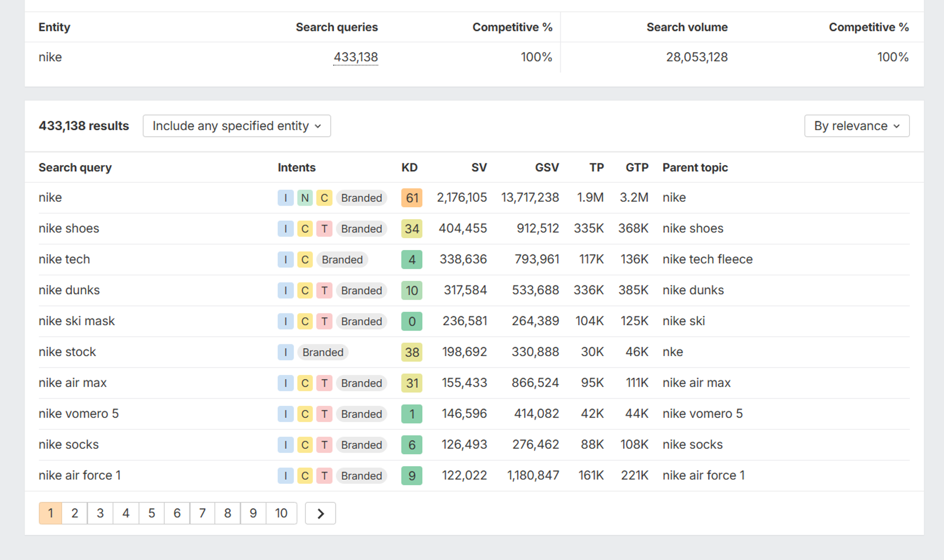
Task: Click the C intent badge for nike ski mask
Action: [305, 322]
